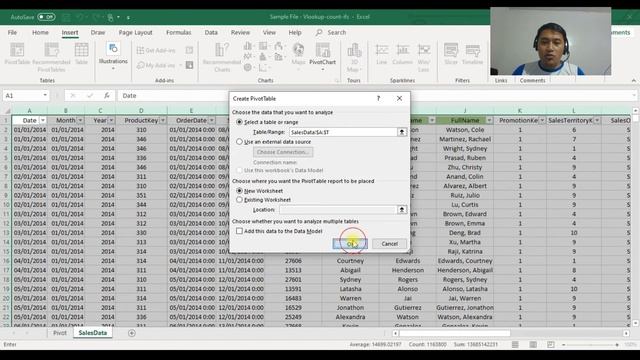This screenshot has height=360, width=640.
Task: Click the Table/Range input field
Action: (343, 132)
